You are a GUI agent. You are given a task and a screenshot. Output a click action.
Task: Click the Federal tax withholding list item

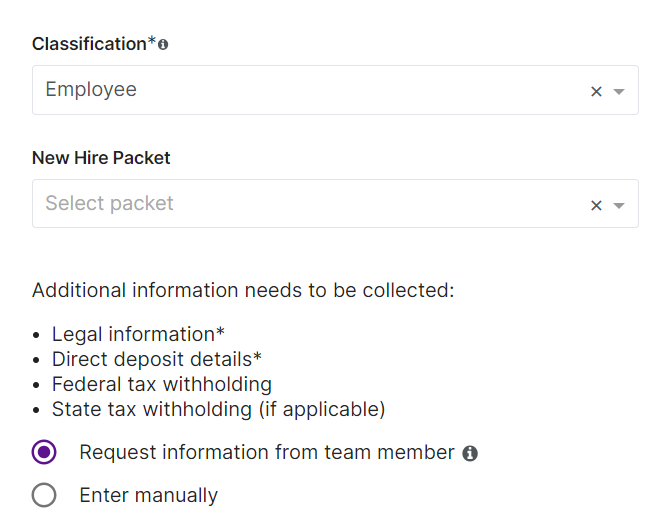pyautogui.click(x=162, y=384)
